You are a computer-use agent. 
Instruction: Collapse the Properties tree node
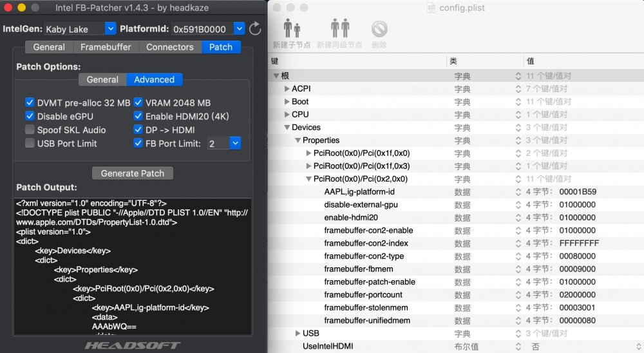[x=298, y=140]
